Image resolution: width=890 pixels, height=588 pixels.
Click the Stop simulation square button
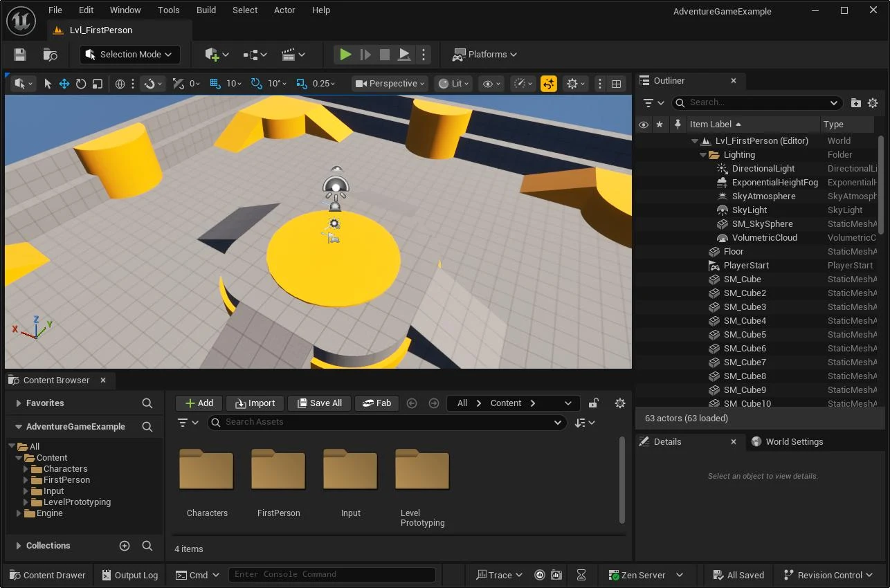click(x=385, y=55)
